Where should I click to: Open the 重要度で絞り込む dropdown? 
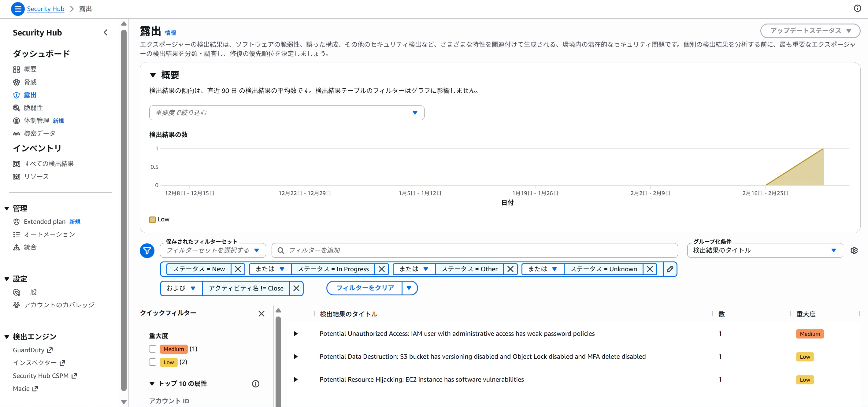[x=286, y=113]
